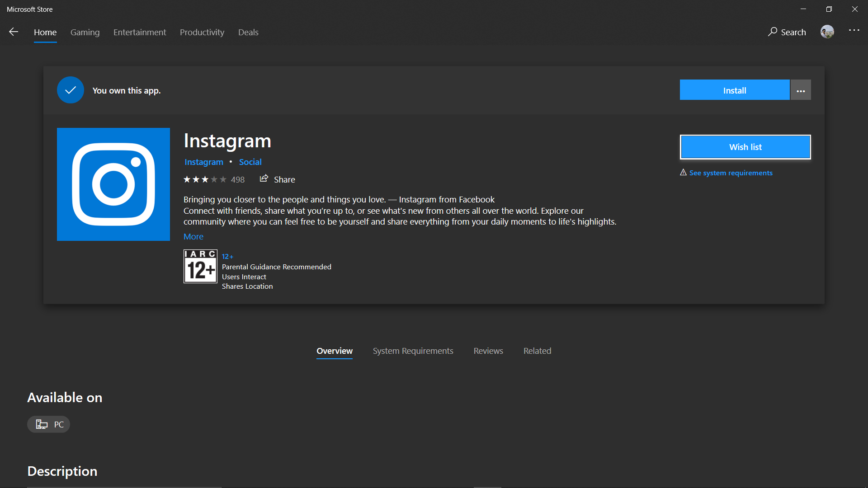This screenshot has width=868, height=488.
Task: Switch to the Home tab
Action: tap(45, 33)
